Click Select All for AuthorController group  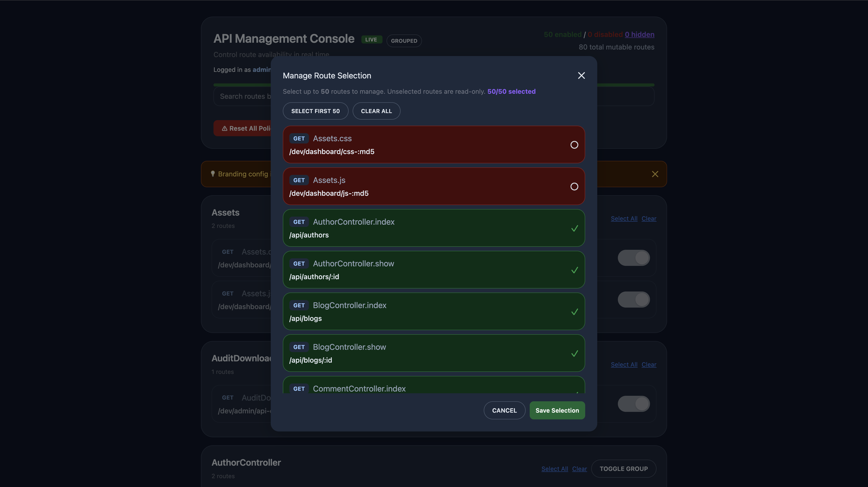pos(555,469)
